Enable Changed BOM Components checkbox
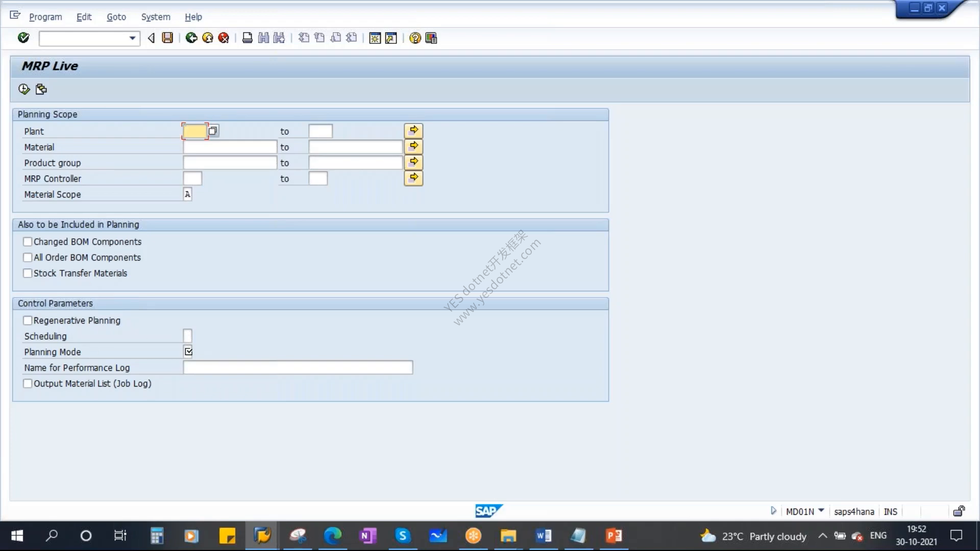The height and width of the screenshot is (551, 980). pos(28,242)
